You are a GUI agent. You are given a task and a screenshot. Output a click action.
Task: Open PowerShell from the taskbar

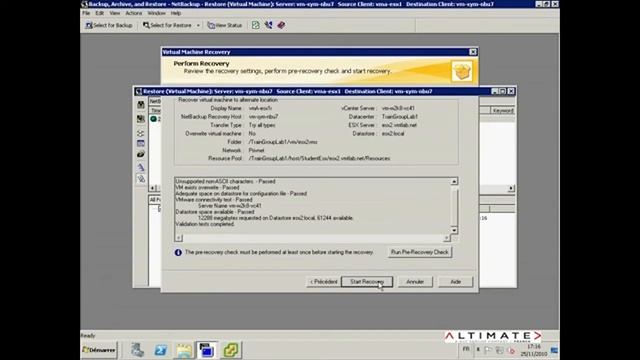pos(160,350)
